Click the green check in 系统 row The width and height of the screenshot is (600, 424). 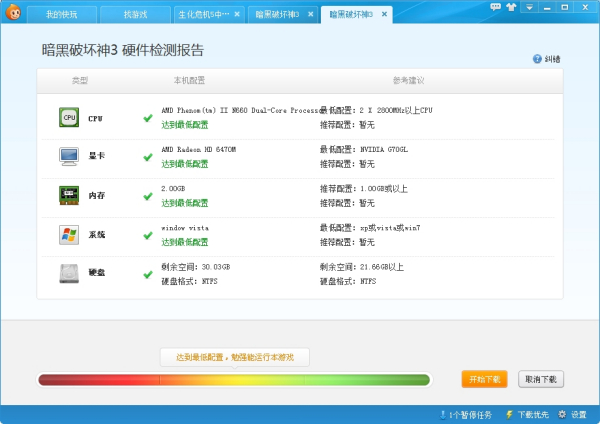point(148,235)
